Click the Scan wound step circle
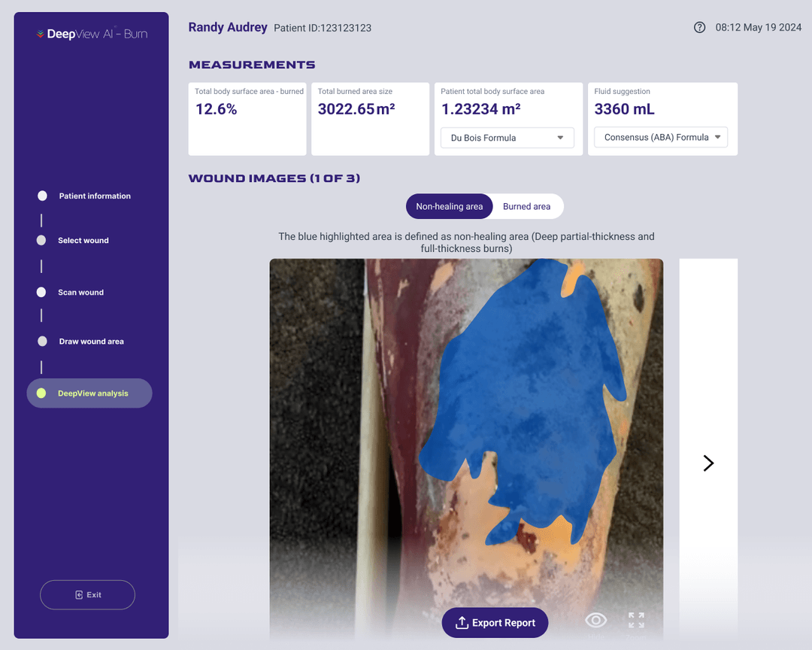Viewport: 812px width, 650px height. [x=41, y=292]
